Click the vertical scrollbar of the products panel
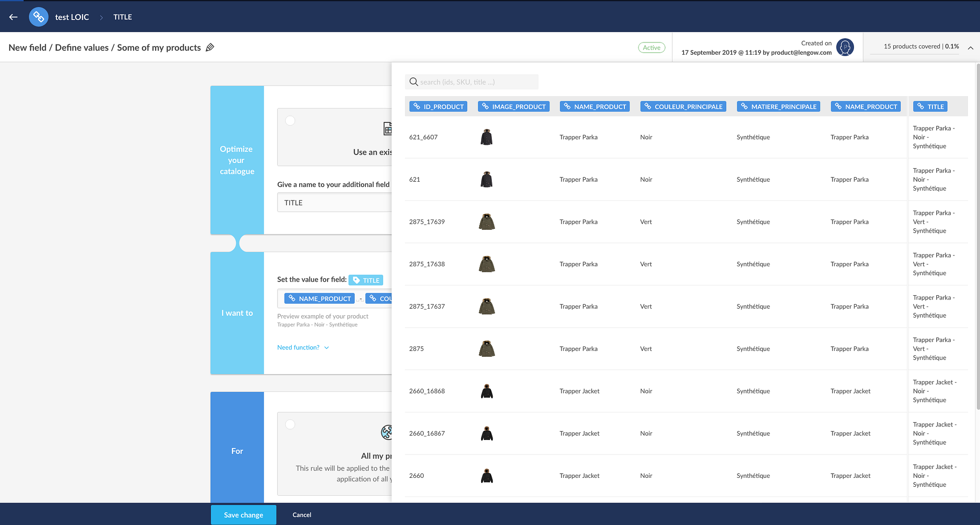980x525 pixels. (x=978, y=237)
